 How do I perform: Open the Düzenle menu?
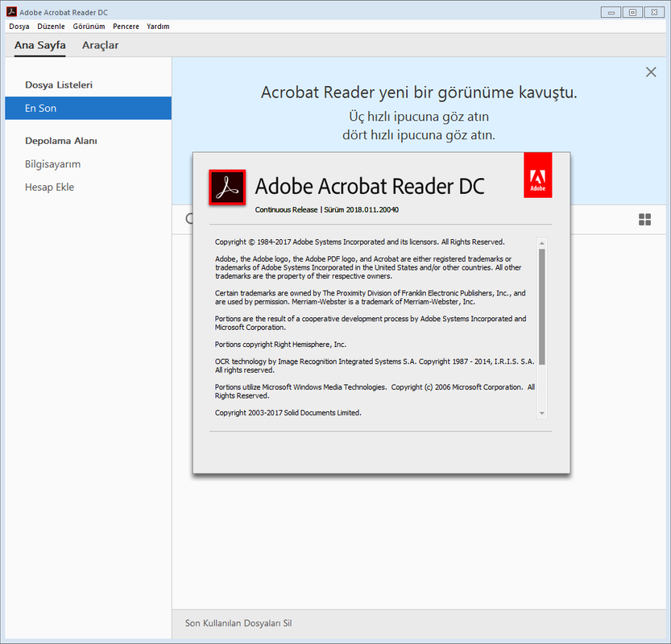51,27
